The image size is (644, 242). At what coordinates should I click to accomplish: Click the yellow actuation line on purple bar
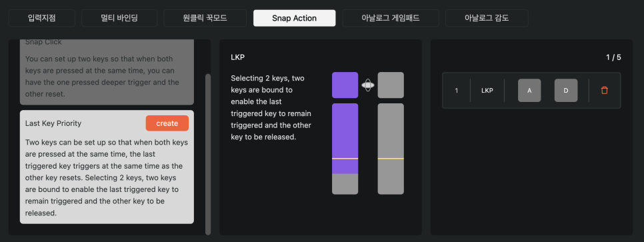[x=345, y=158]
